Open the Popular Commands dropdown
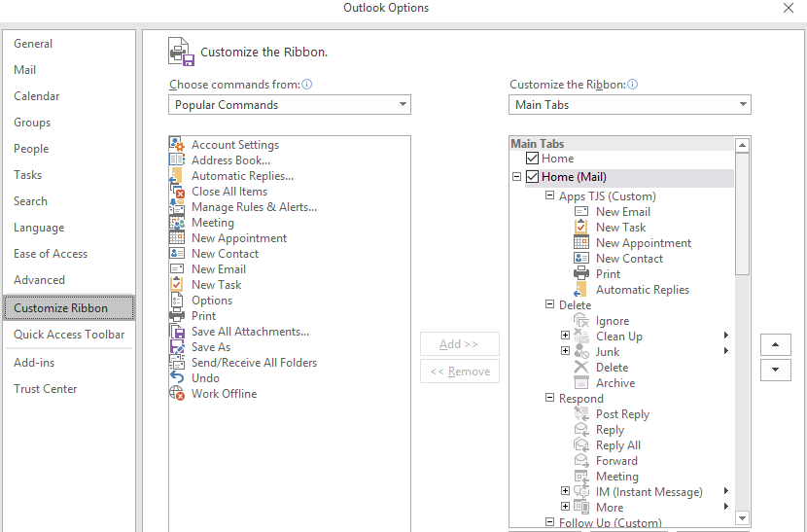Viewport: 807px width, 532px height. pos(403,104)
